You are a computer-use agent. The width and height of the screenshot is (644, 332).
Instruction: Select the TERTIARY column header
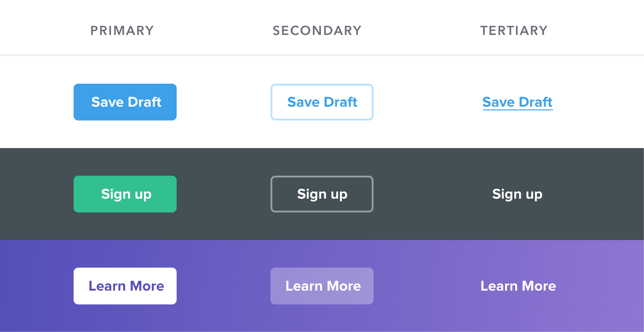pos(514,31)
